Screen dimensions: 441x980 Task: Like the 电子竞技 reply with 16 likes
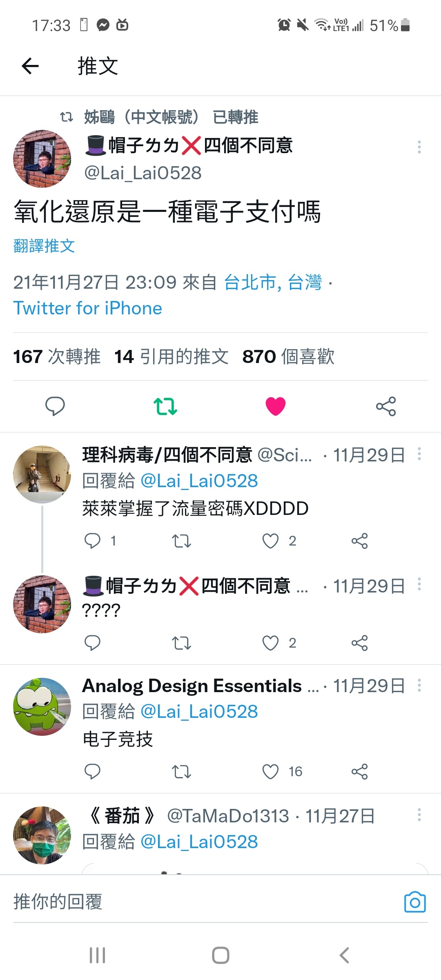click(x=270, y=771)
